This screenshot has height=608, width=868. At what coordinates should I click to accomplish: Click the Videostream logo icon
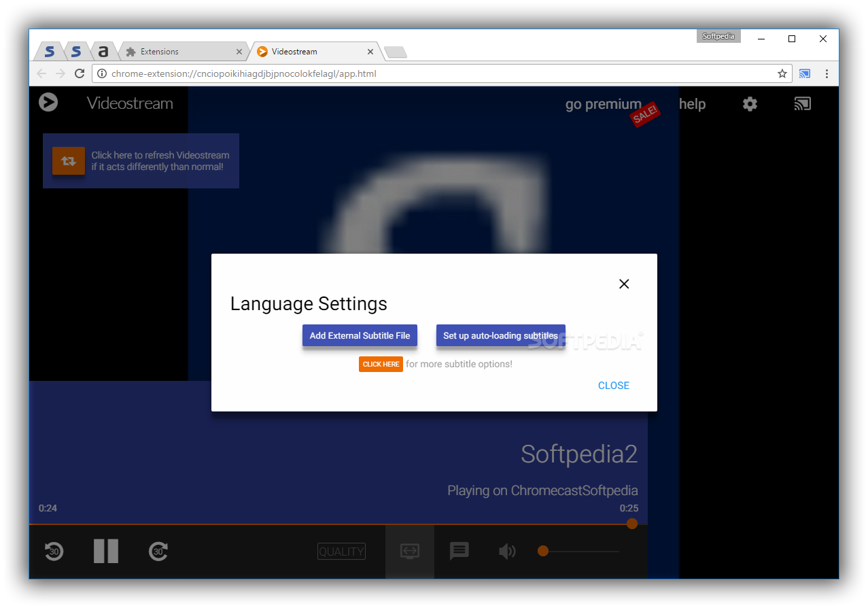48,102
